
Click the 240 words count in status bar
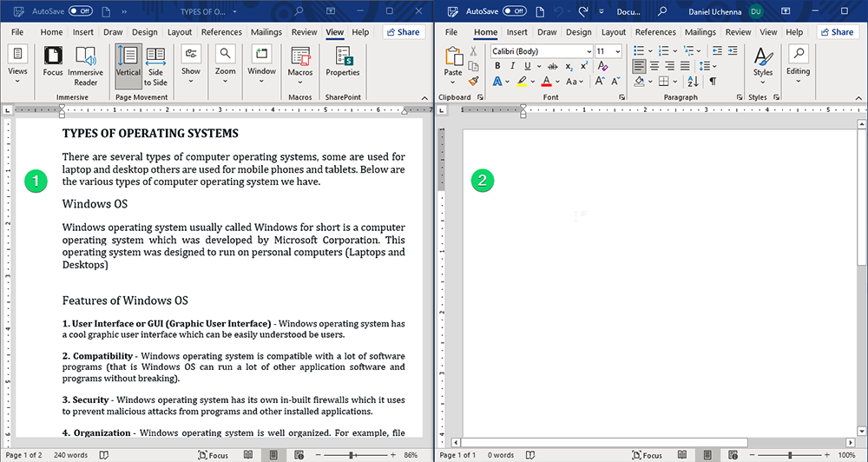coord(70,455)
